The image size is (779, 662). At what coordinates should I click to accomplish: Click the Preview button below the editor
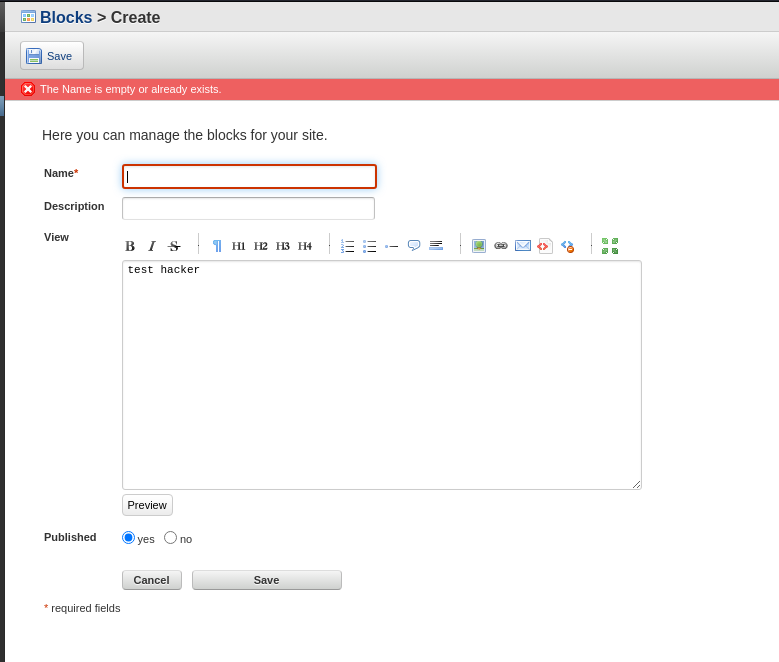147,505
